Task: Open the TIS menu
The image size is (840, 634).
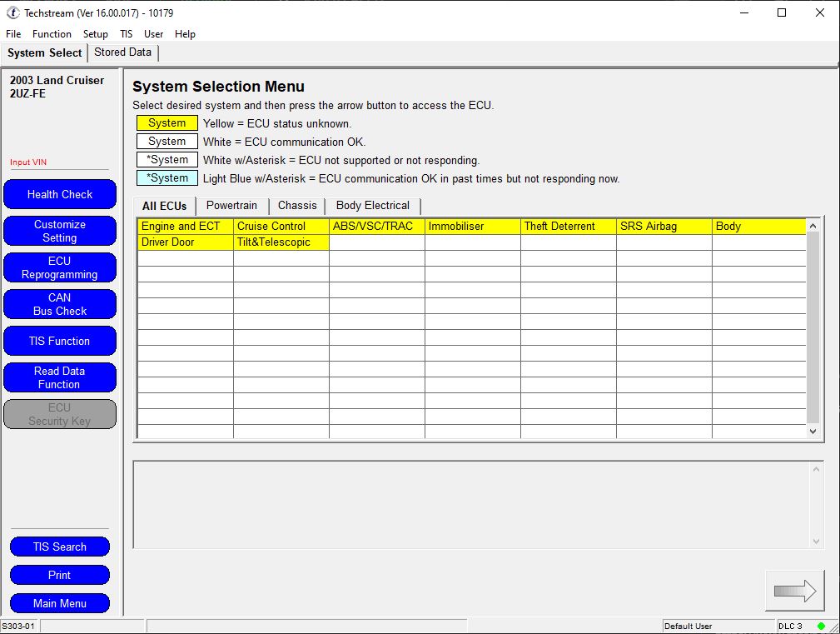Action: pyautogui.click(x=126, y=34)
